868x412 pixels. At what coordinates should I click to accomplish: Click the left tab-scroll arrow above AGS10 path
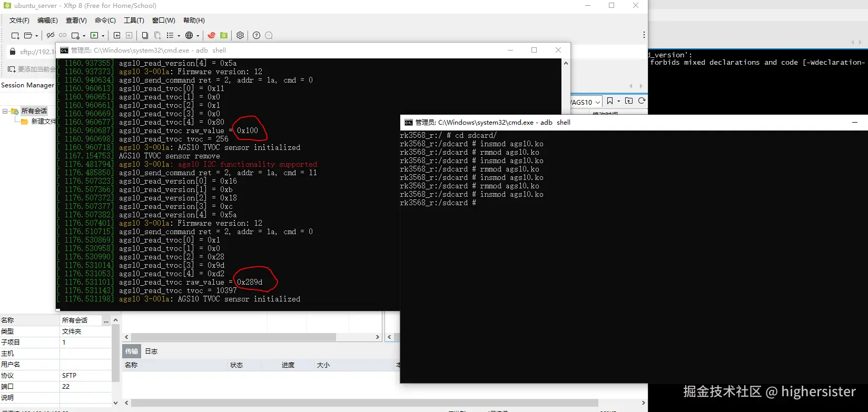(x=631, y=86)
